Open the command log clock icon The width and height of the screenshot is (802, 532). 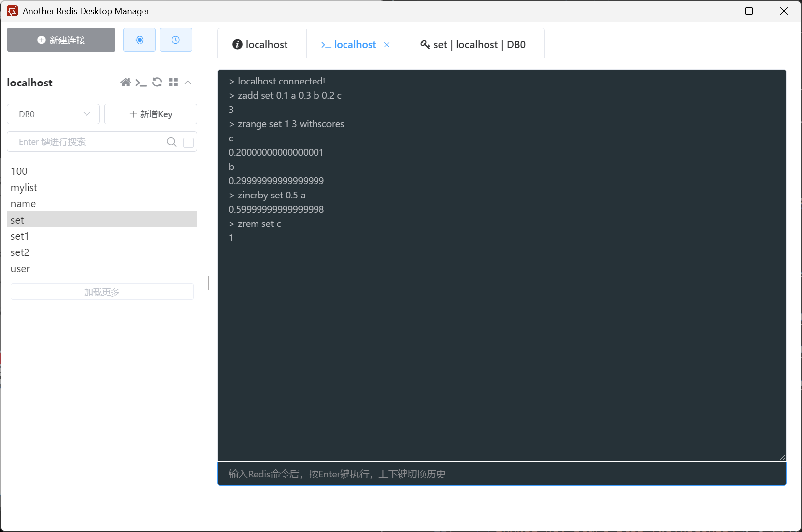tap(175, 40)
